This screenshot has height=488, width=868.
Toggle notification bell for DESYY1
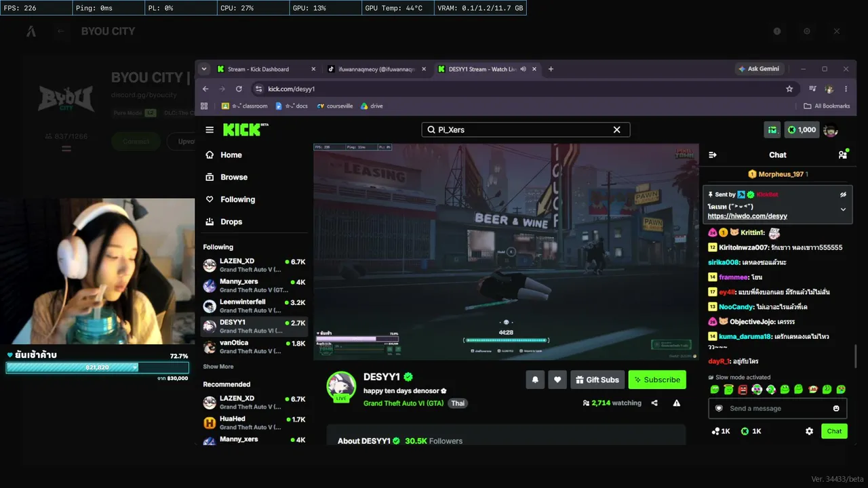(535, 380)
